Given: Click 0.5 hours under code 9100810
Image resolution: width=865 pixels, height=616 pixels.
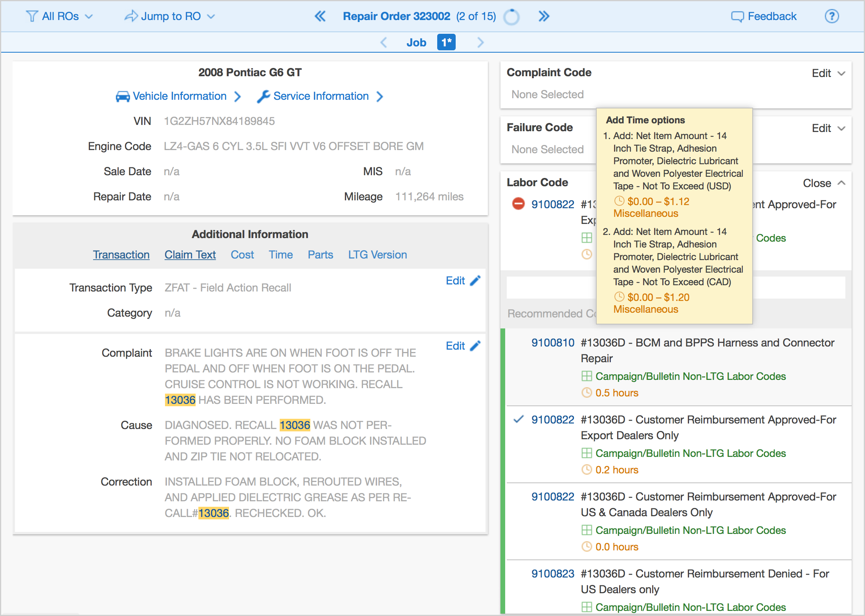Looking at the screenshot, I should tap(617, 393).
